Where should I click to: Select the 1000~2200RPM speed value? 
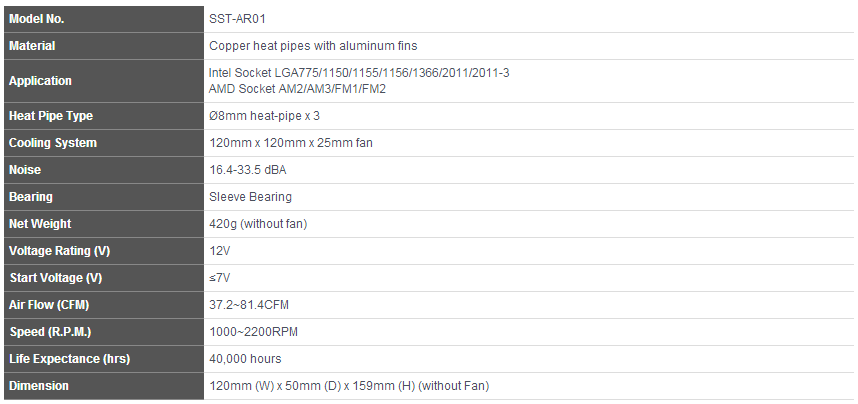[x=254, y=332]
